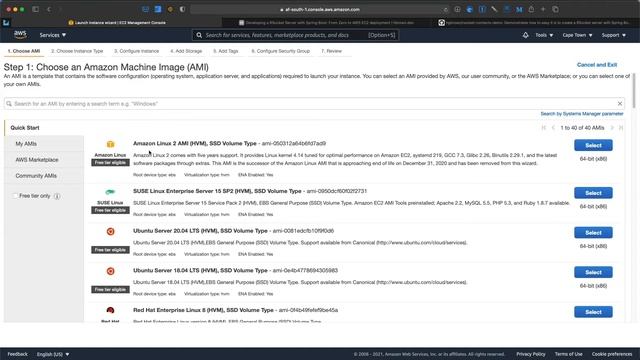Switch to 4. Add Storage step
Screen dimensions: 640x360
186,51
